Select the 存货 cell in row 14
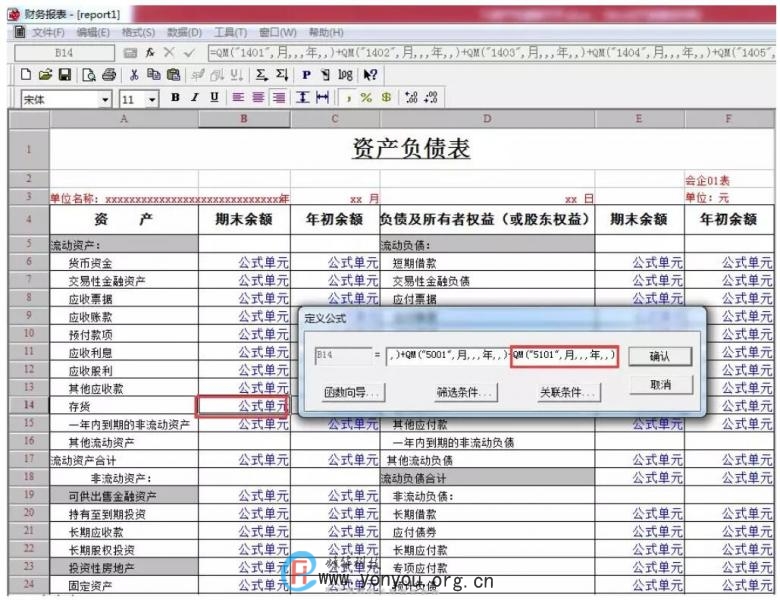This screenshot has width=780, height=600. pos(123,406)
